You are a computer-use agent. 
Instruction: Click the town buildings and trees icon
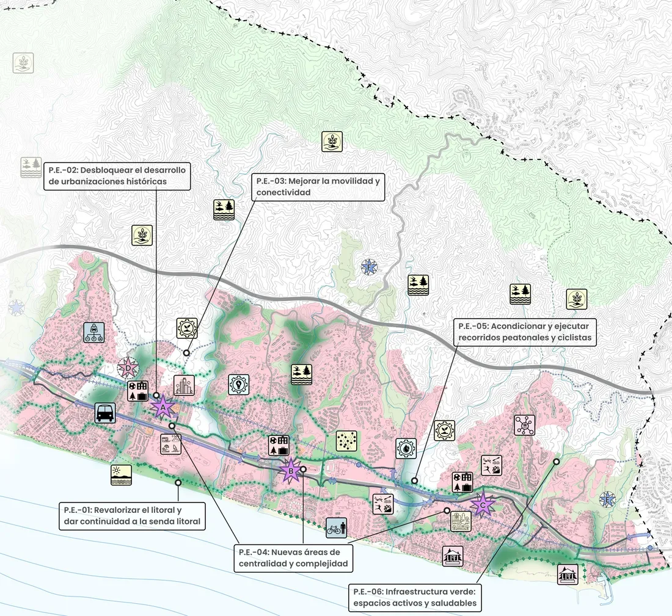point(461,521)
